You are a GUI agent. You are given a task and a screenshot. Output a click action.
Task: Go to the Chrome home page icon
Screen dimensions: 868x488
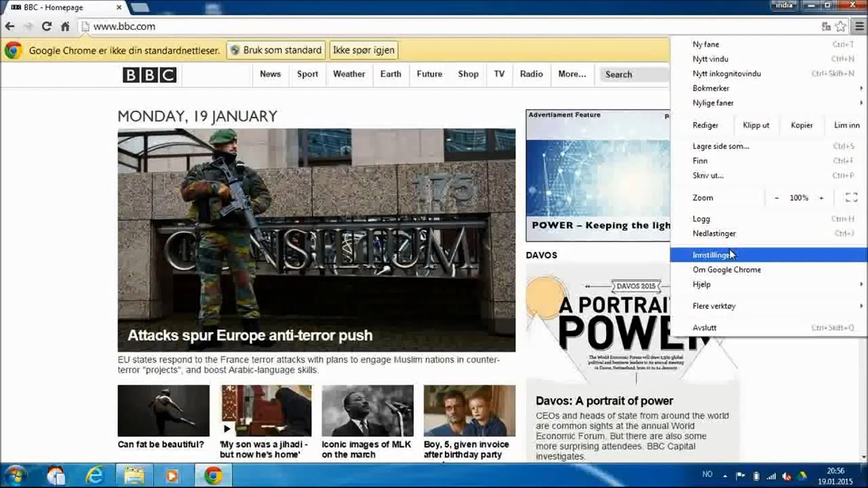click(65, 26)
